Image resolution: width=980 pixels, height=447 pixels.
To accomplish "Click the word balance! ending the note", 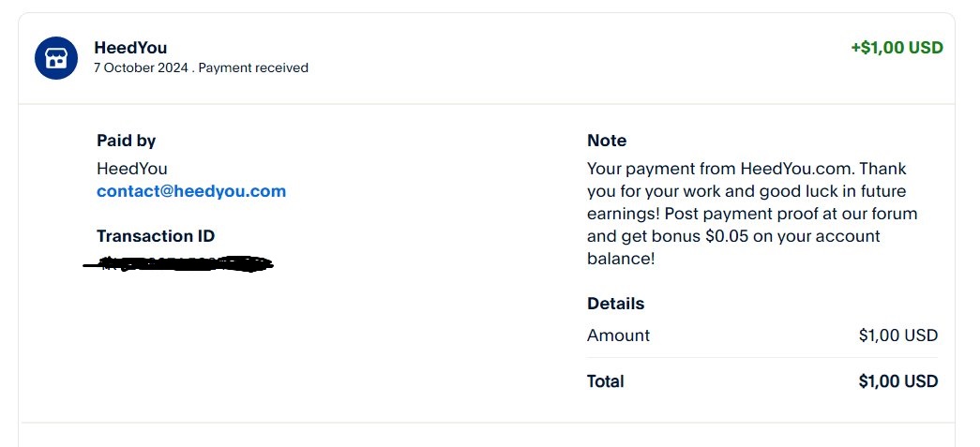I will click(x=621, y=259).
